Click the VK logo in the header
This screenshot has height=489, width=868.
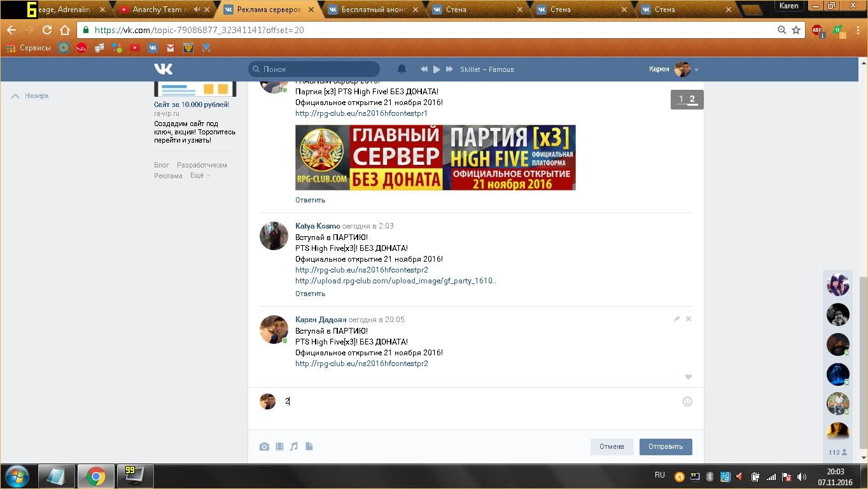point(163,69)
